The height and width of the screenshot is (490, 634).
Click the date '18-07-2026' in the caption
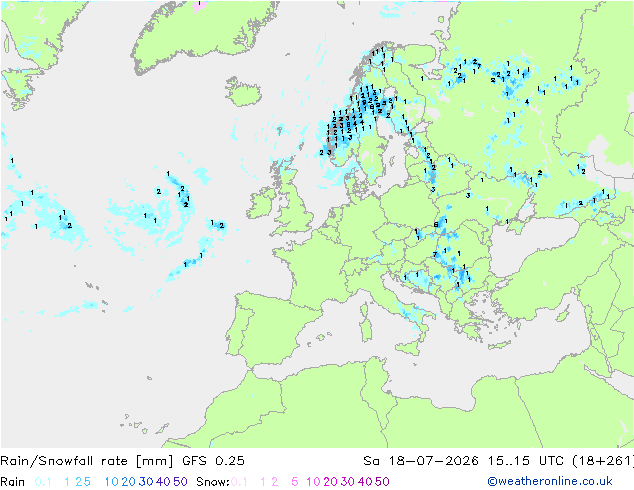[433, 461]
